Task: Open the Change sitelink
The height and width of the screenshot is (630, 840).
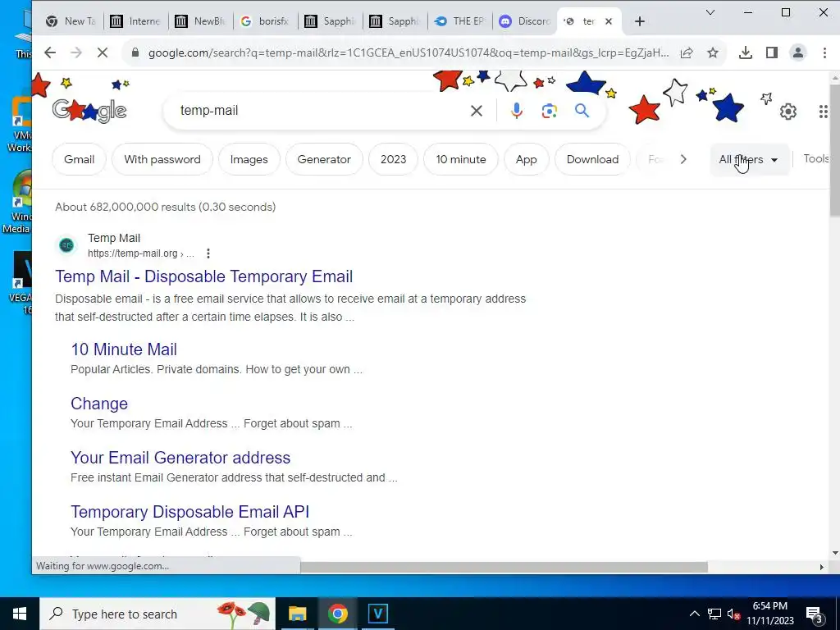Action: click(99, 404)
